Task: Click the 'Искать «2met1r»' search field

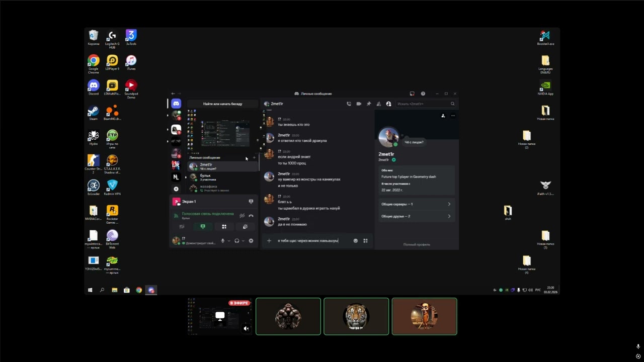Action: tap(426, 104)
